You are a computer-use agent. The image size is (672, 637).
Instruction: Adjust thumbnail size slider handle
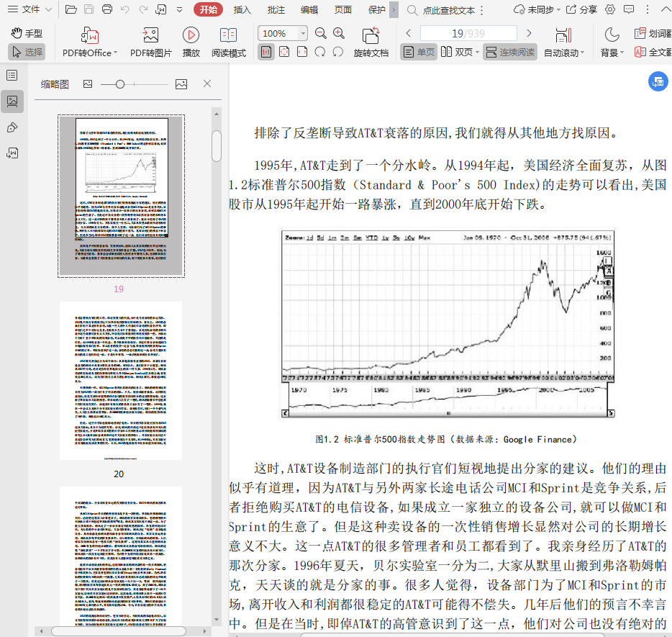pos(120,84)
